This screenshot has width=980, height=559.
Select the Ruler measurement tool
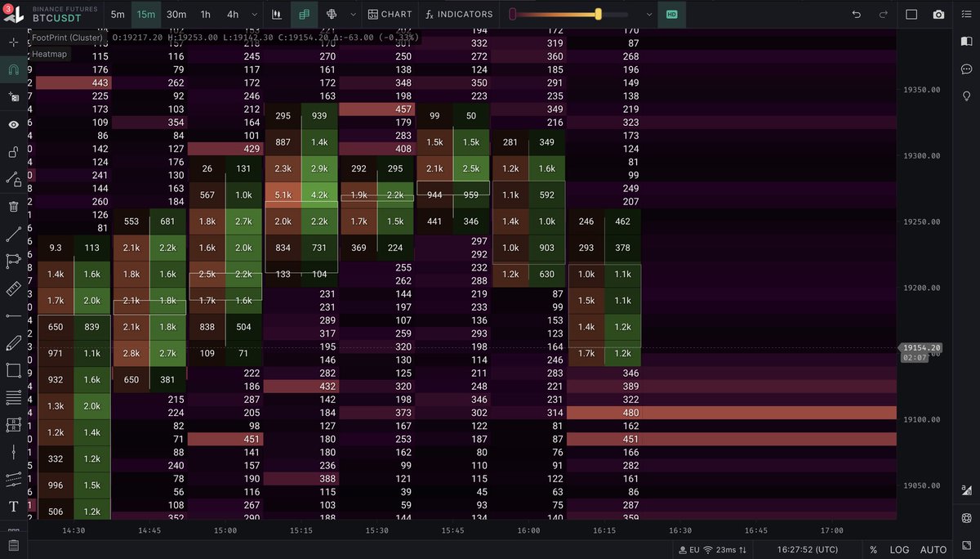click(x=13, y=288)
